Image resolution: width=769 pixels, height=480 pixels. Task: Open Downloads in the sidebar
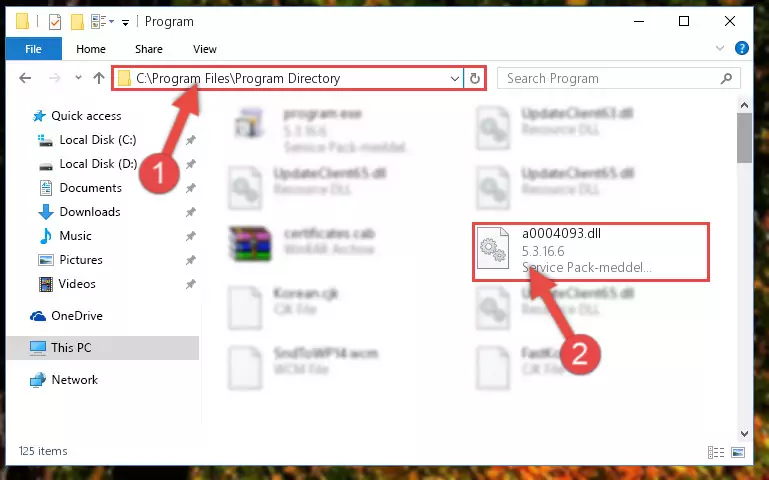79,212
